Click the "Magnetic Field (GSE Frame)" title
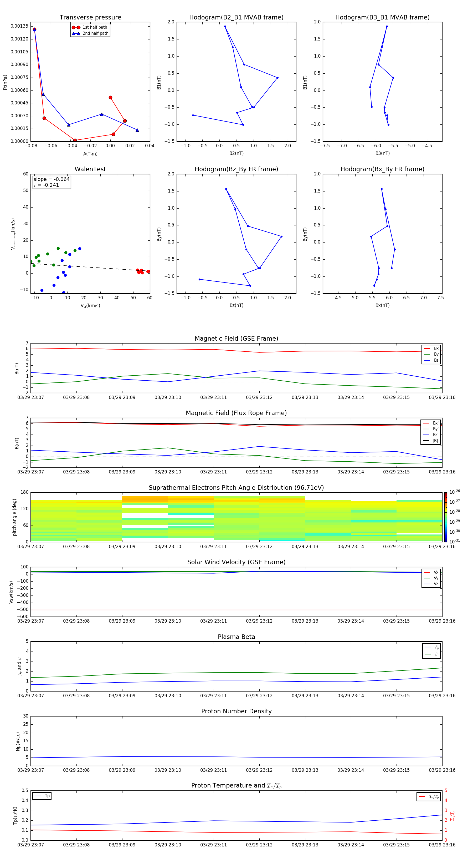Viewport: 473px width, 868px height. pyautogui.click(x=236, y=339)
